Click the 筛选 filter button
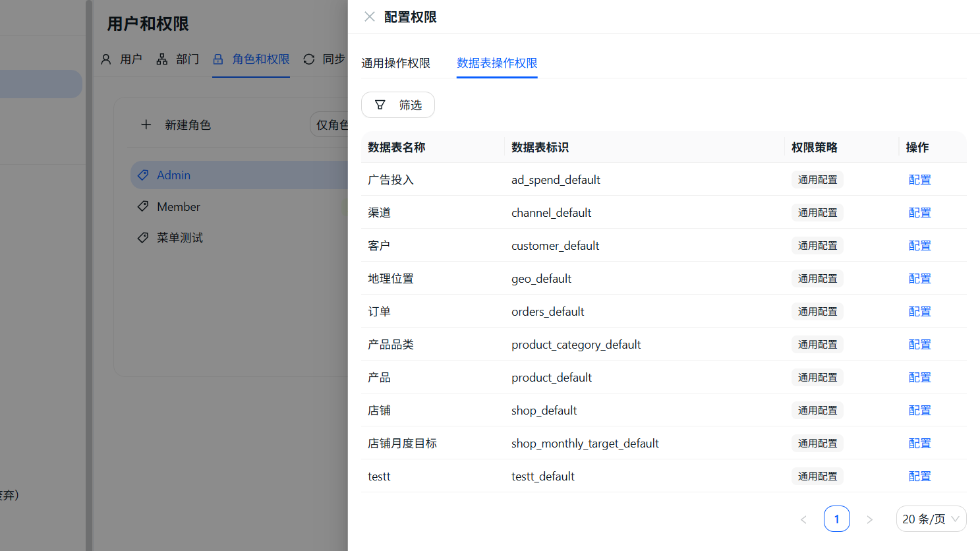This screenshot has height=551, width=980. pyautogui.click(x=398, y=105)
